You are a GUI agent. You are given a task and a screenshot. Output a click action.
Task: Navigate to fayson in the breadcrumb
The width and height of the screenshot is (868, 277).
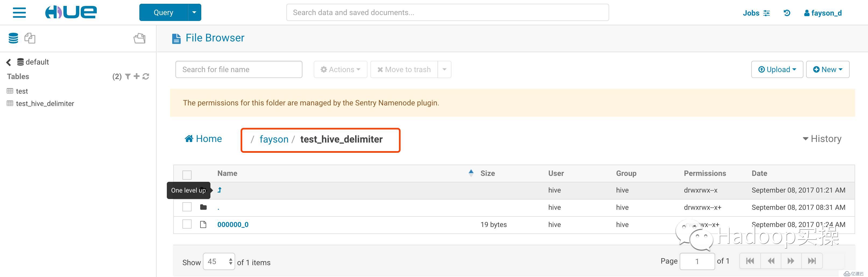coord(274,139)
